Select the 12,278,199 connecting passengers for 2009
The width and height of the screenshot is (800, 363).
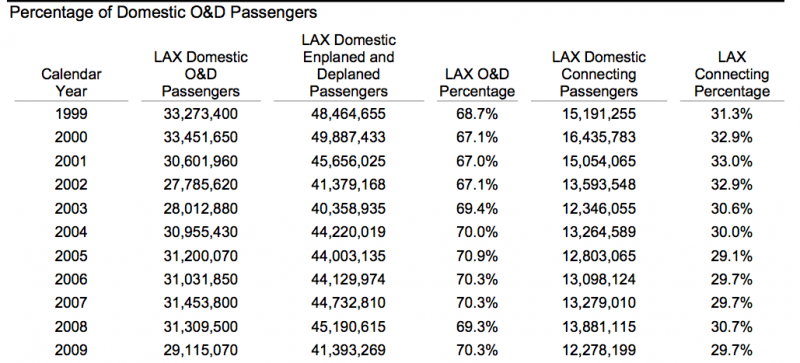[598, 350]
